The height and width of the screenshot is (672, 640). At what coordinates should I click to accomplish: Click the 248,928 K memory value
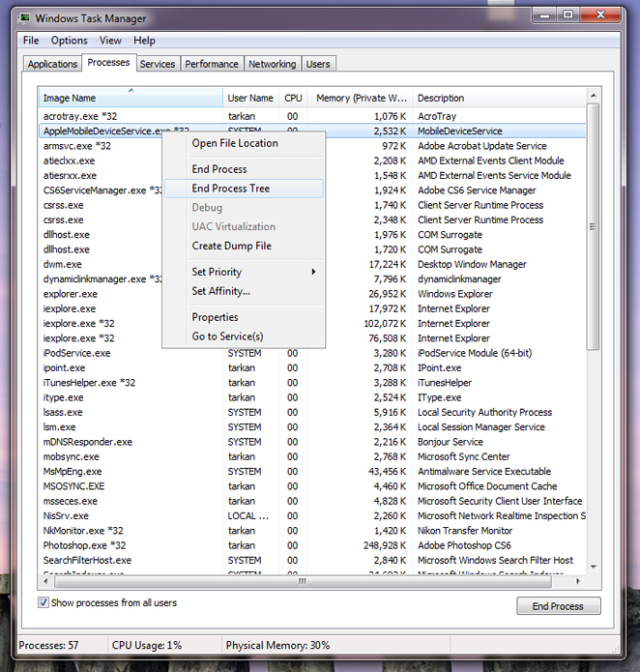[385, 545]
